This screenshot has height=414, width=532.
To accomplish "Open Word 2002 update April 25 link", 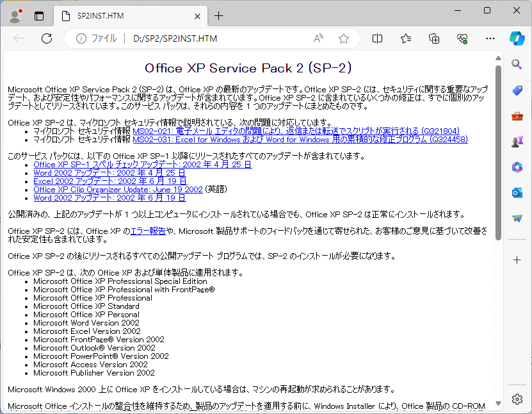I will pos(109,173).
